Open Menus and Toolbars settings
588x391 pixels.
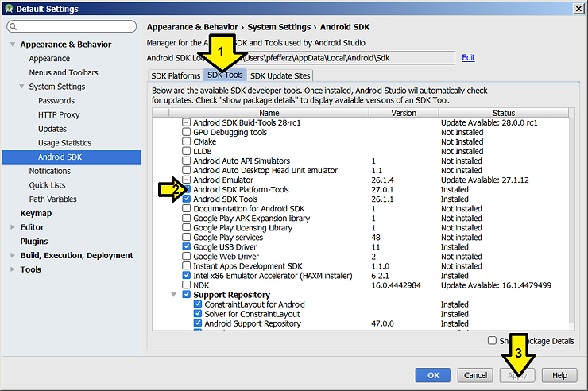pyautogui.click(x=64, y=72)
